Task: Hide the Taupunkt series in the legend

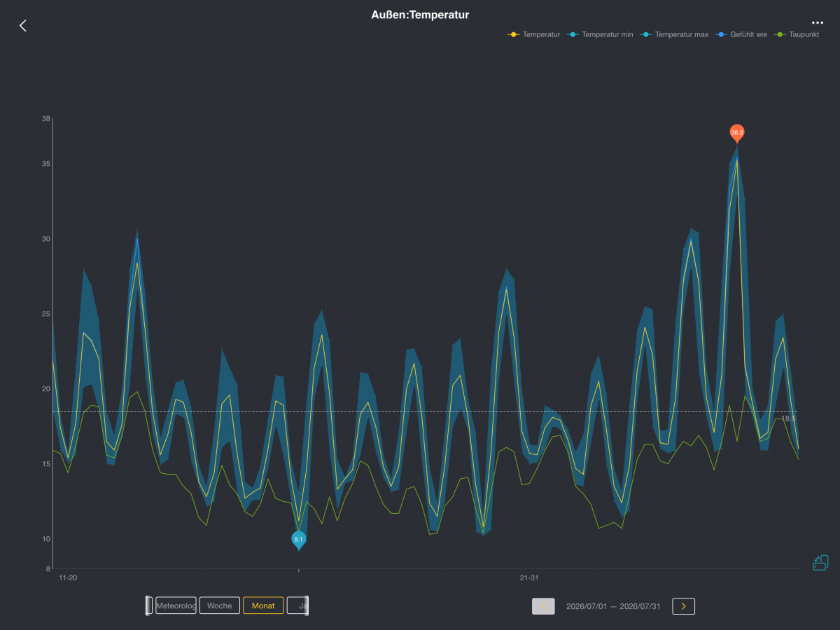Action: point(797,34)
